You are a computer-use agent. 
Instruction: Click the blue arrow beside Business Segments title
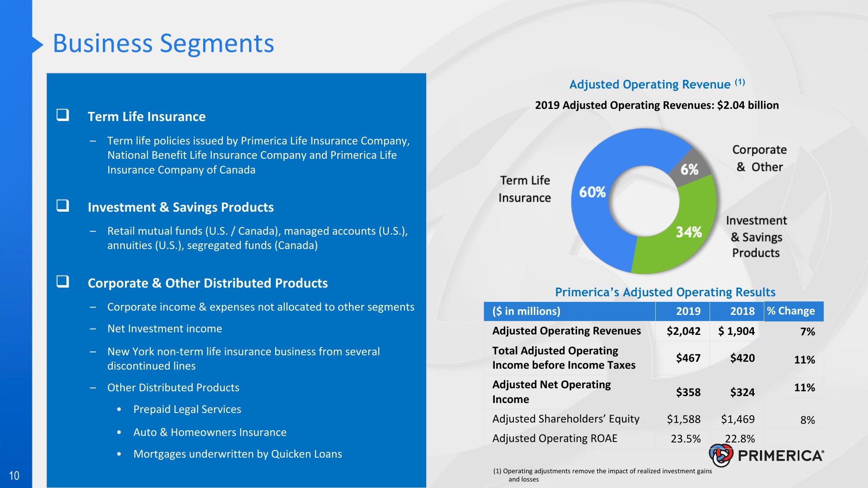pyautogui.click(x=38, y=45)
